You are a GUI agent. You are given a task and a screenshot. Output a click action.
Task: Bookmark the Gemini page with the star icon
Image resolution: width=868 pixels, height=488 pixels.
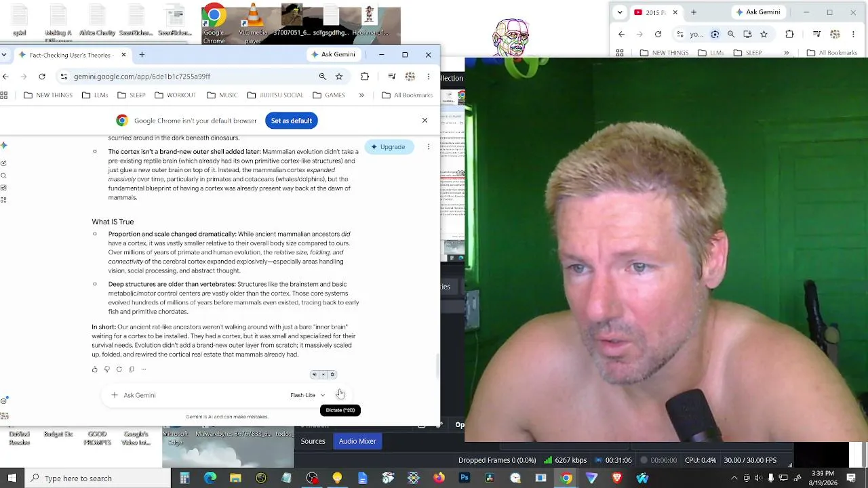click(339, 77)
